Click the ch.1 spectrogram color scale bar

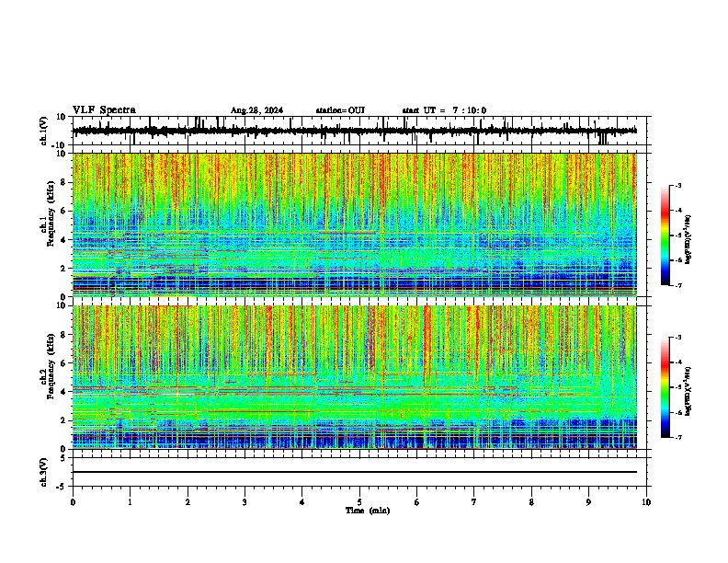pyautogui.click(x=665, y=236)
